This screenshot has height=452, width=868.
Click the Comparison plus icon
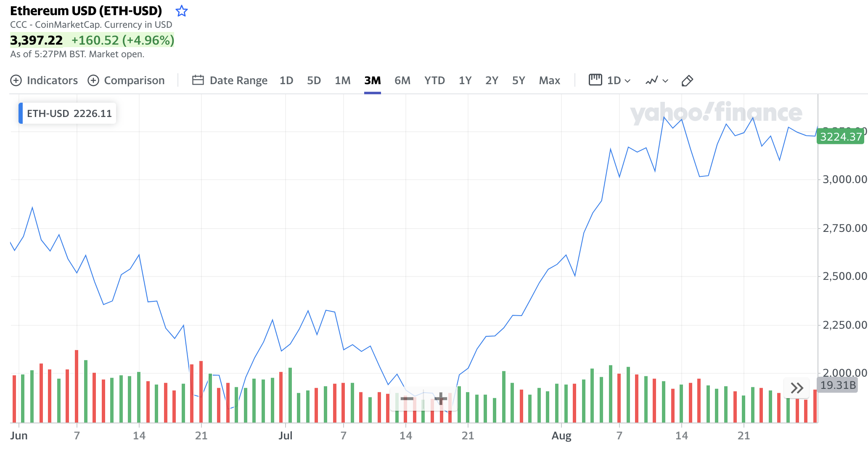(x=93, y=80)
